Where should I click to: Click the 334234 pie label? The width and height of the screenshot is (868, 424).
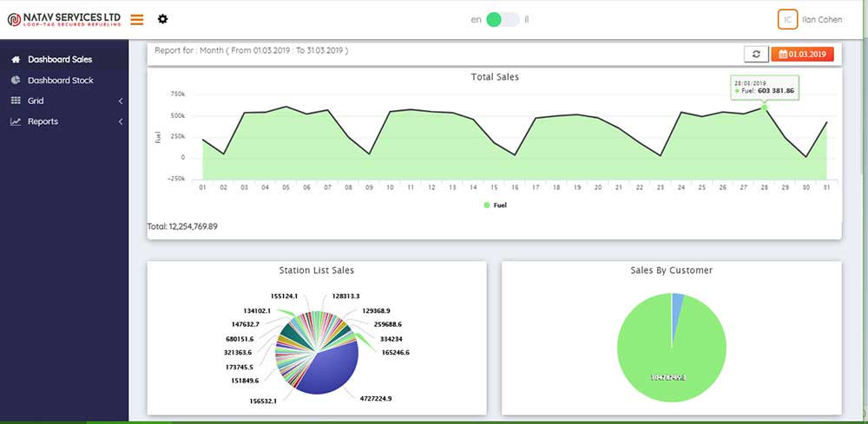[x=391, y=339]
